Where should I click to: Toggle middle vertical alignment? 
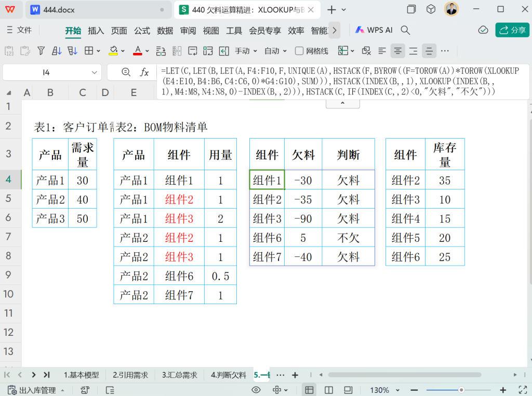click(x=429, y=51)
